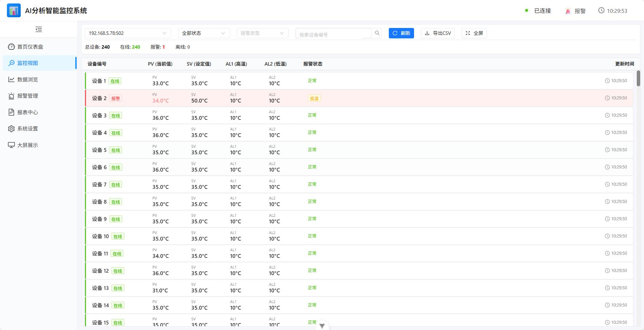The image size is (644, 330).
Task: Click the clock icon in the 设备 12 row
Action: tap(607, 271)
